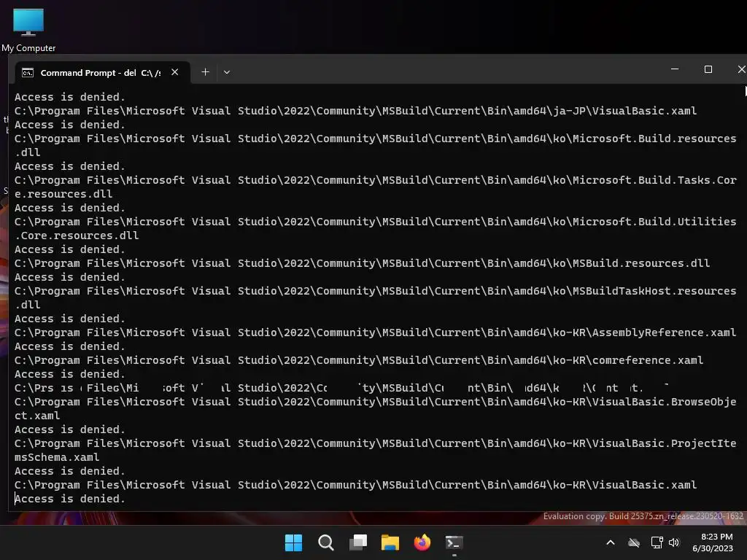Open the Windows Start menu
Image resolution: width=747 pixels, height=560 pixels.
293,542
